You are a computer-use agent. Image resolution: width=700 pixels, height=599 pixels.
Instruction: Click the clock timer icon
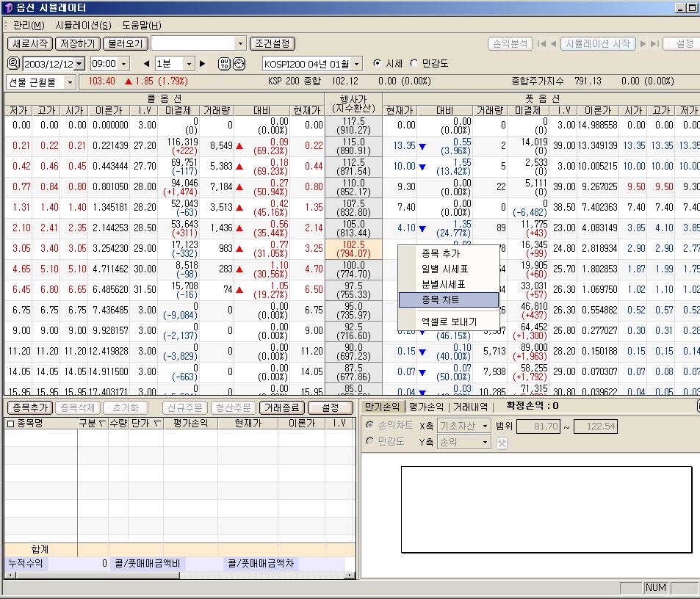tap(239, 64)
